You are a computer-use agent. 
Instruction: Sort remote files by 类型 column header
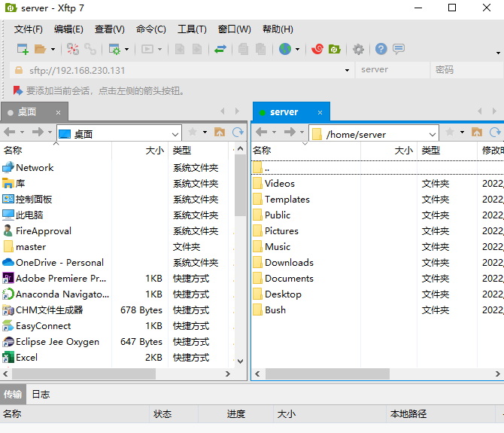click(447, 150)
